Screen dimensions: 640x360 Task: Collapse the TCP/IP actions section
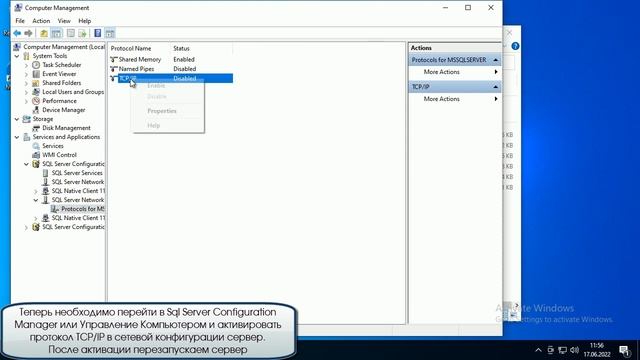point(496,87)
